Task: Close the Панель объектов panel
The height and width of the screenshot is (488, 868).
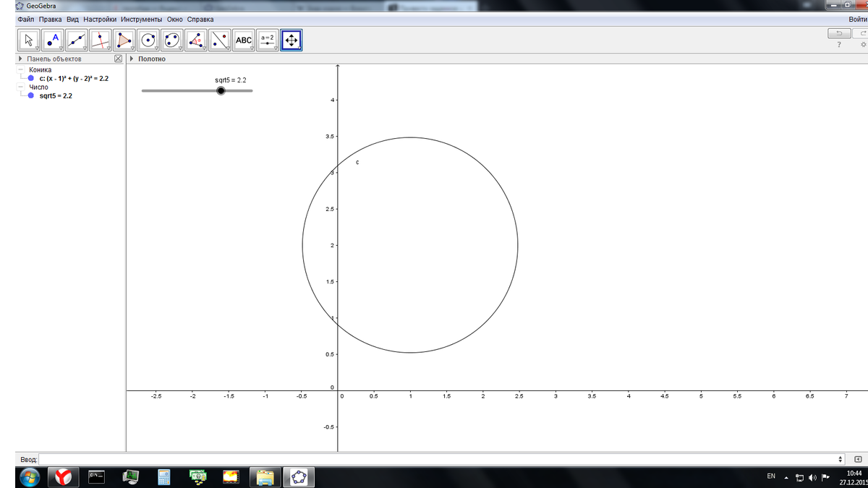Action: pos(119,59)
